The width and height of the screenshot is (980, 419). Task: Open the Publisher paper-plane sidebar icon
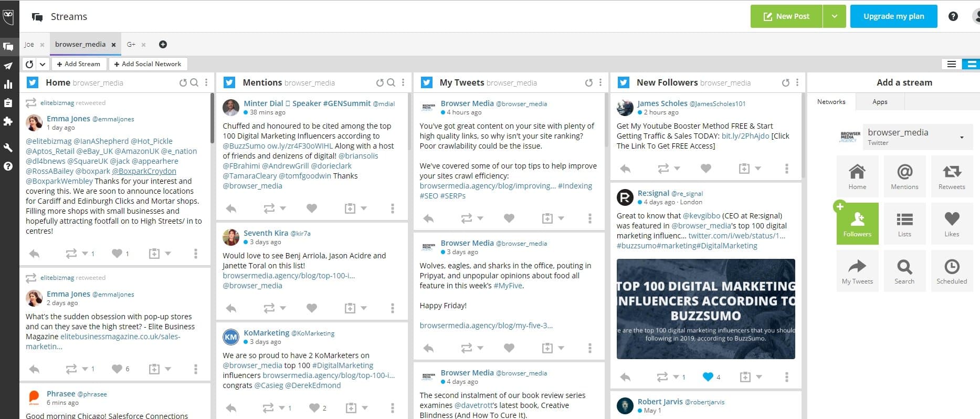point(8,66)
